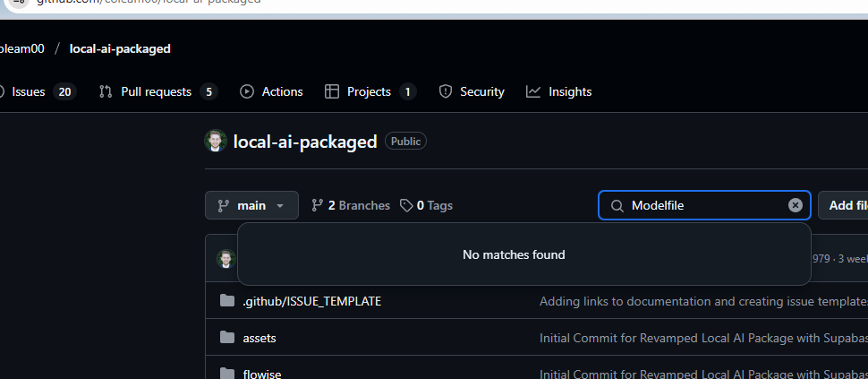This screenshot has width=868, height=379.
Task: Click the assets folder icon
Action: [x=227, y=338]
